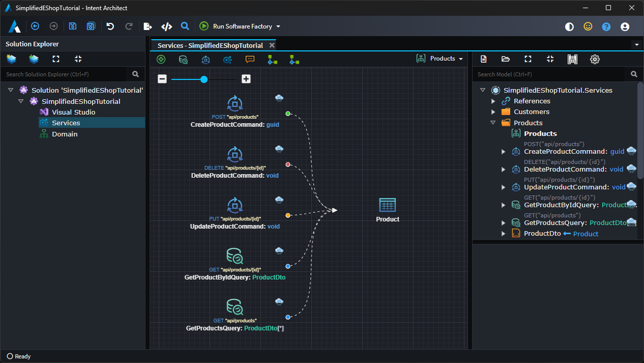Viewport: 644px width, 363px height.
Task: Open help with the blue question mark icon
Action: [606, 26]
